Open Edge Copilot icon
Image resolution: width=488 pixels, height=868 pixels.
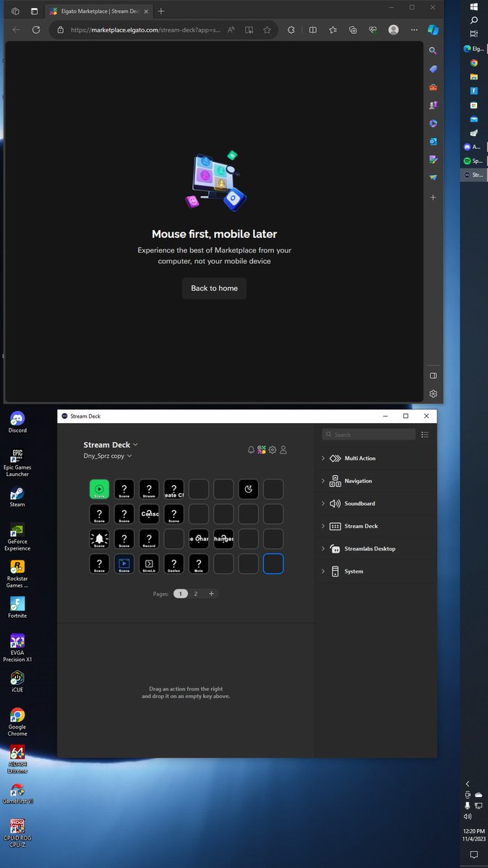click(x=432, y=30)
